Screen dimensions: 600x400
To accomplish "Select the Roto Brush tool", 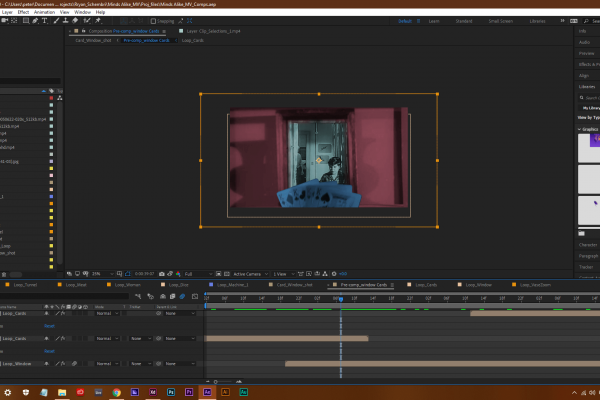I will [x=87, y=21].
